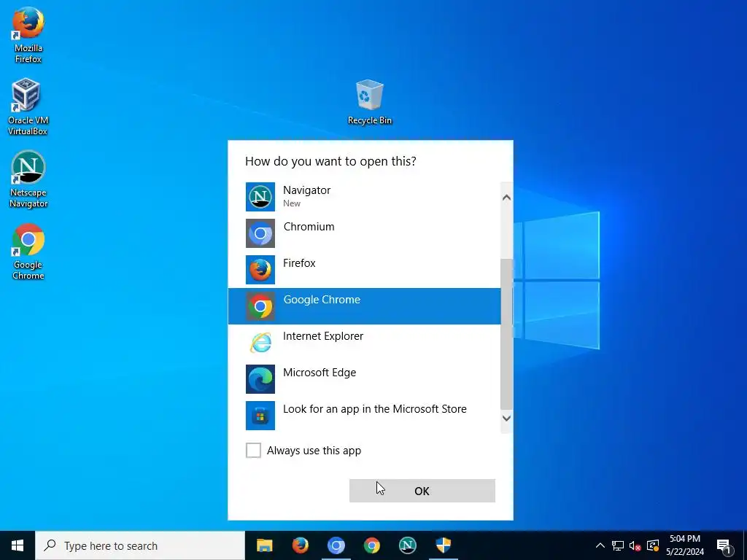Select the Mozilla Firefox desktop shortcut
747x560 pixels.
[x=28, y=35]
